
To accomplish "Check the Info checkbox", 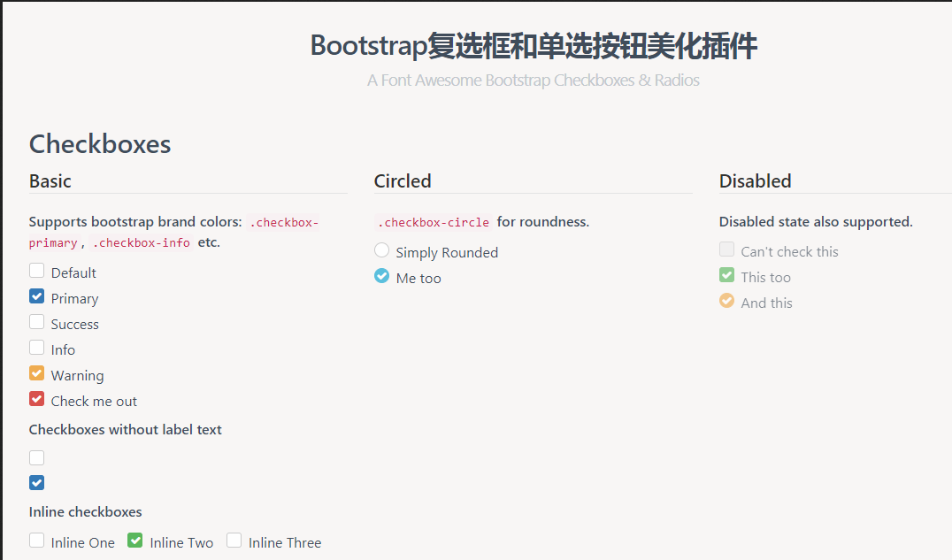I will 36,349.
